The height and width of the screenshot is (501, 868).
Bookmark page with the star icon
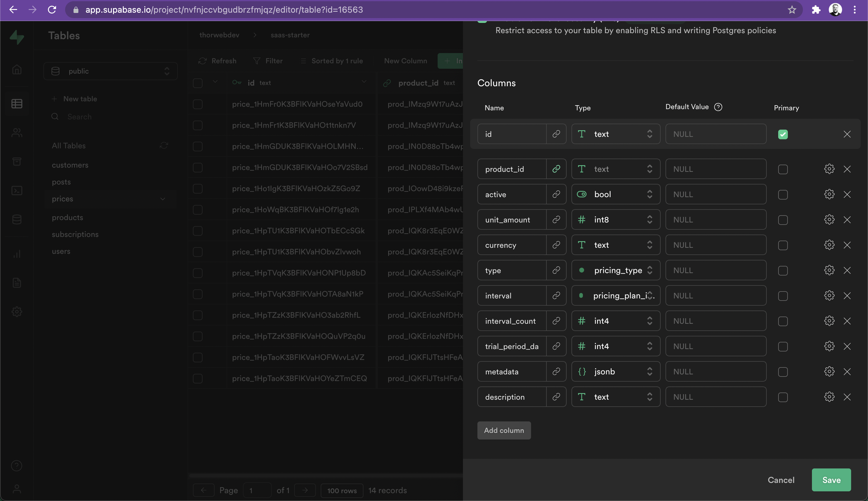[x=792, y=10]
